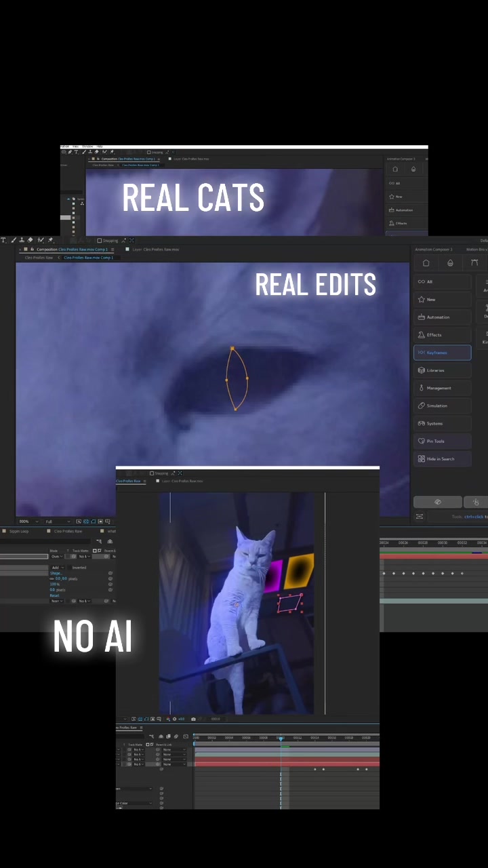Open the Color dropdown at front timeline bottom
This screenshot has height=868, width=488.
(x=134, y=803)
